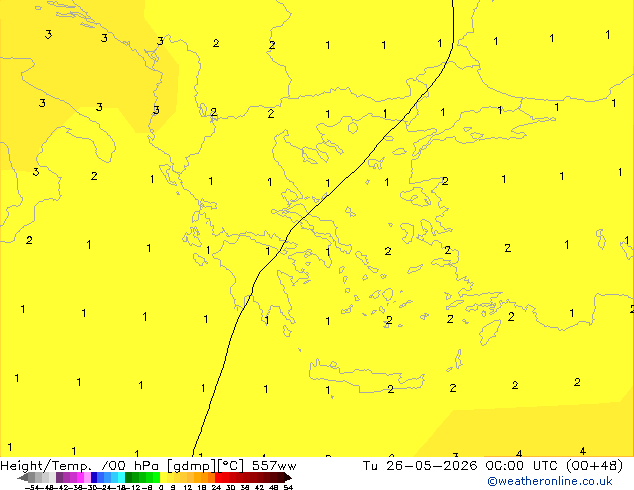Click the 557ww model run label
The width and height of the screenshot is (634, 490).
pyautogui.click(x=274, y=466)
